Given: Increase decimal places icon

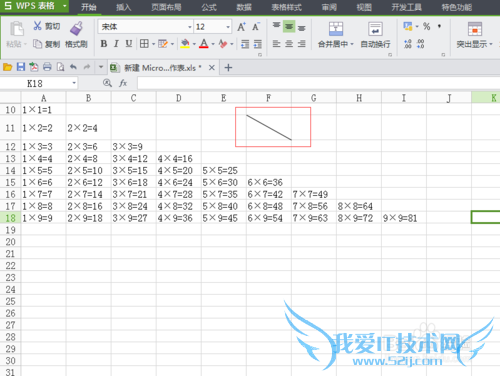Looking at the screenshot, I should click(408, 44).
